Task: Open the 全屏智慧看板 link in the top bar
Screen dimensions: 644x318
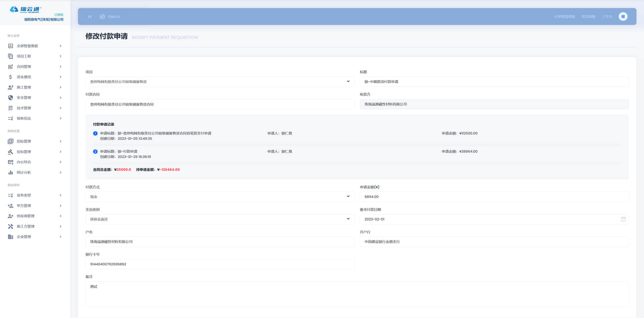Action: tap(564, 17)
